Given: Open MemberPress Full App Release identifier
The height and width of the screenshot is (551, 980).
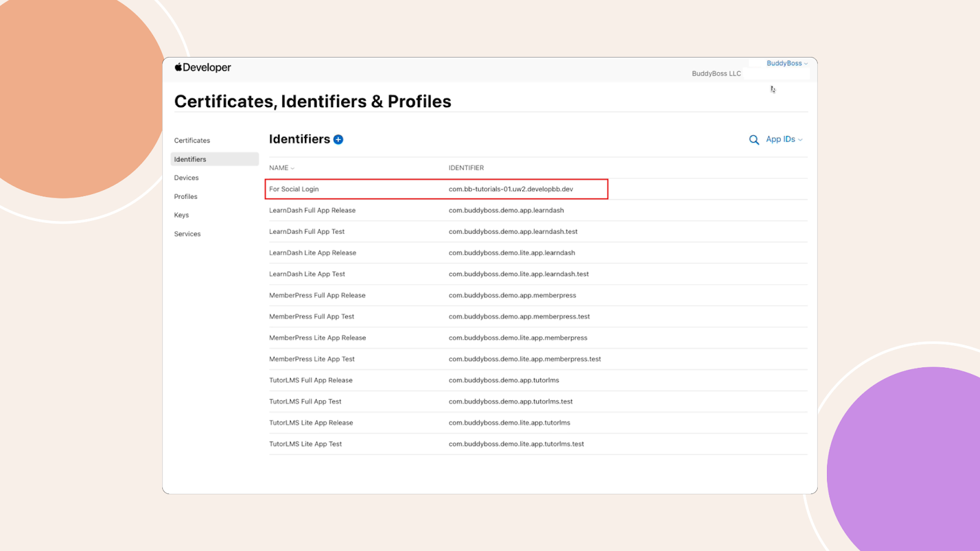Looking at the screenshot, I should [x=317, y=296].
